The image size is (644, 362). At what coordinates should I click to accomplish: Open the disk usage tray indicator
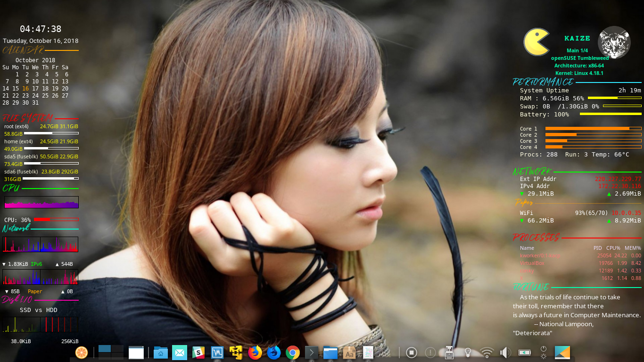[449, 353]
